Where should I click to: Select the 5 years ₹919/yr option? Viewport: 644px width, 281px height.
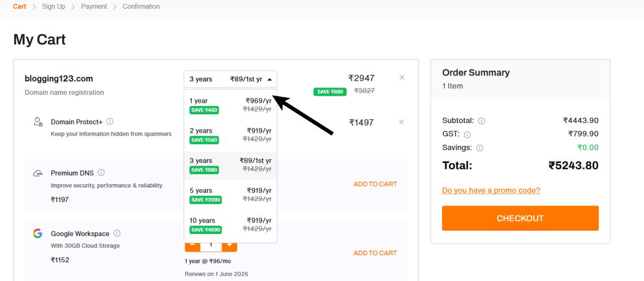pyautogui.click(x=230, y=195)
